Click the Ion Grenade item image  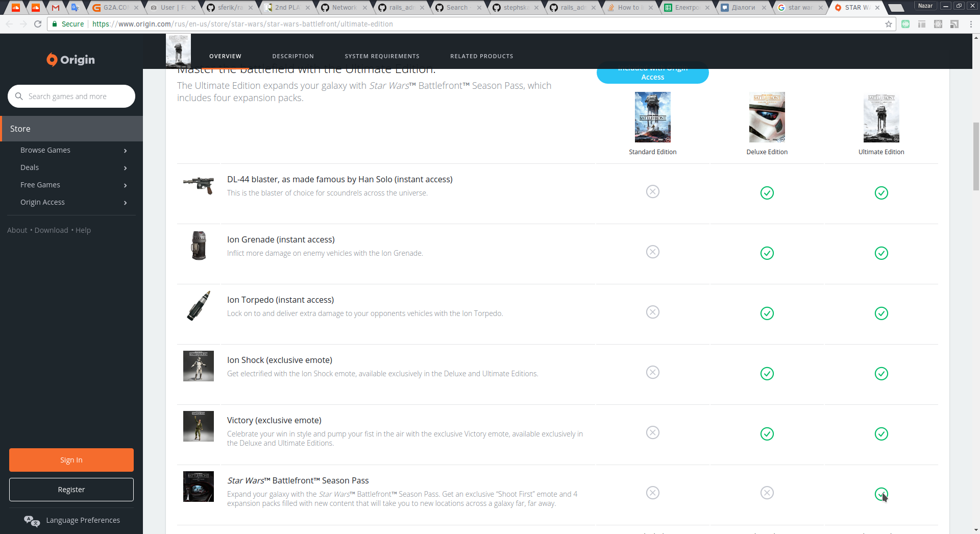tap(199, 245)
